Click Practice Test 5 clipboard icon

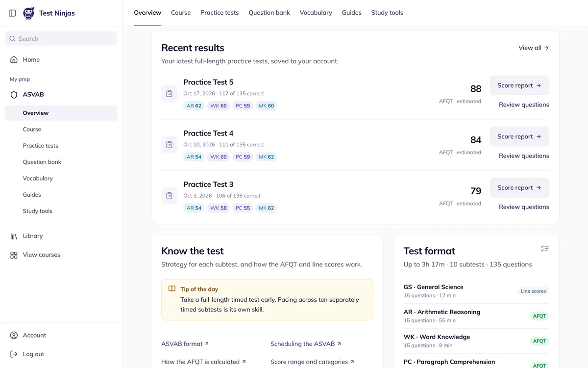click(x=169, y=94)
